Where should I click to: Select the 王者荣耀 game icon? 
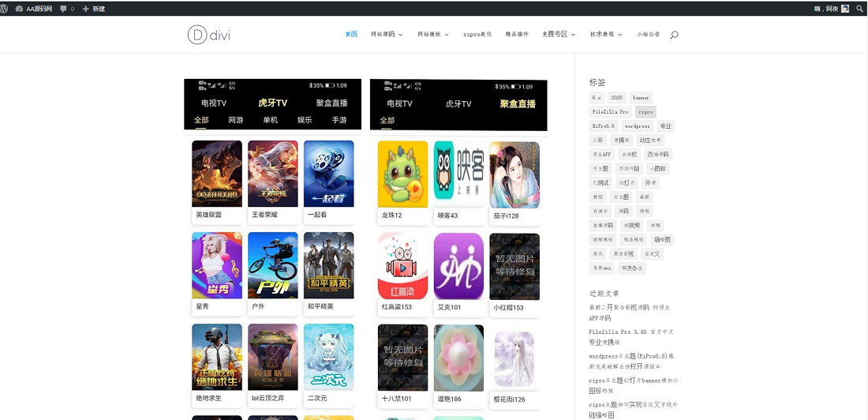click(x=273, y=174)
